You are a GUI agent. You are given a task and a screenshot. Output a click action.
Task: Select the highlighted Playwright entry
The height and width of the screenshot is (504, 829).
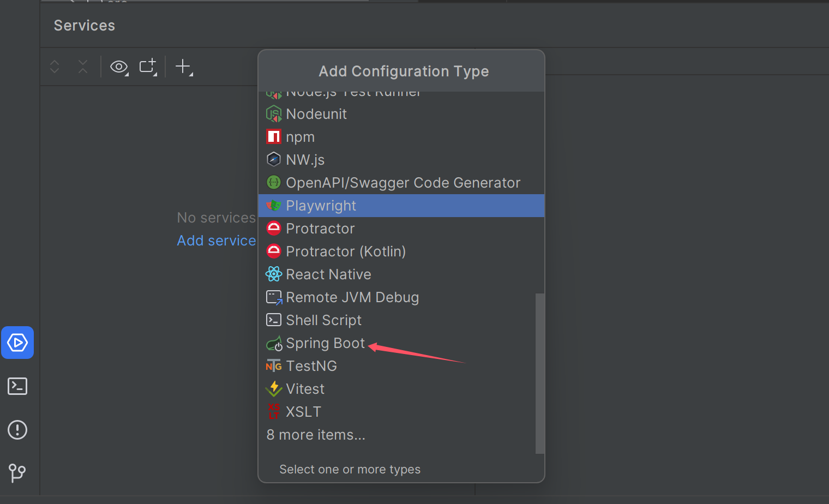pos(401,206)
